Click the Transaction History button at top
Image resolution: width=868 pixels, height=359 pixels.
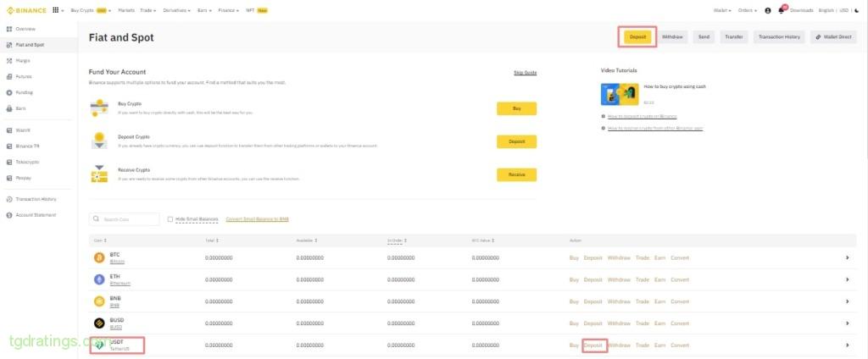pos(779,37)
